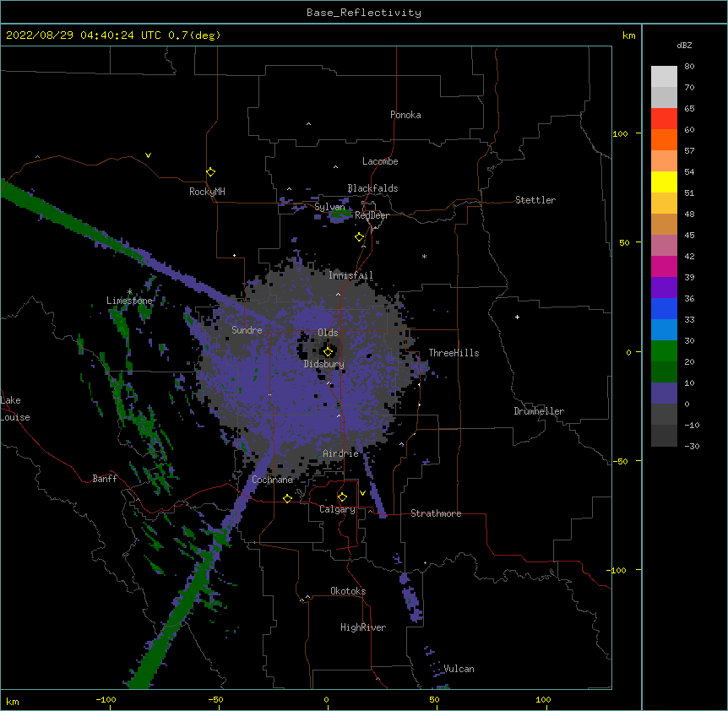Pick the blue 36–33 dBZ legend swatch
Viewport: 728px width, 711px height.
tap(664, 308)
